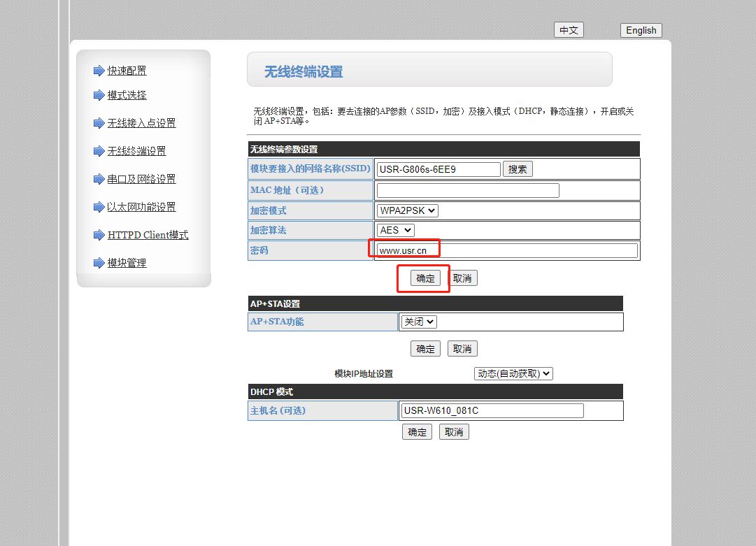Open the 加密模式 WPA2PSK dropdown
The image size is (756, 546).
click(x=408, y=210)
